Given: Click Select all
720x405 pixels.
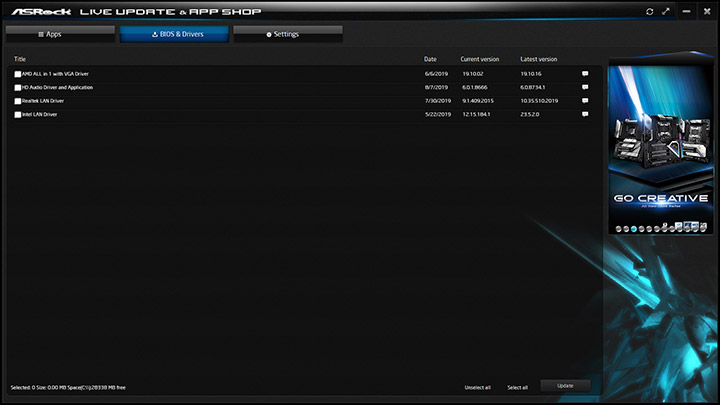Looking at the screenshot, I should click(518, 388).
